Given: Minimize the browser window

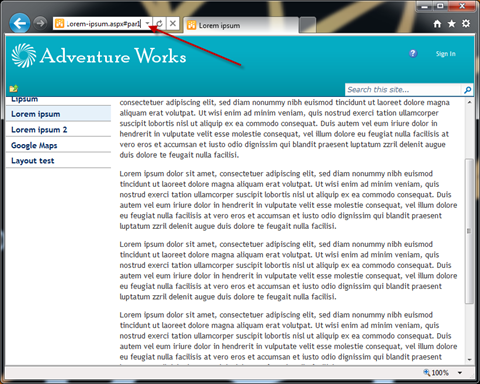Looking at the screenshot, I should tap(424, 6).
